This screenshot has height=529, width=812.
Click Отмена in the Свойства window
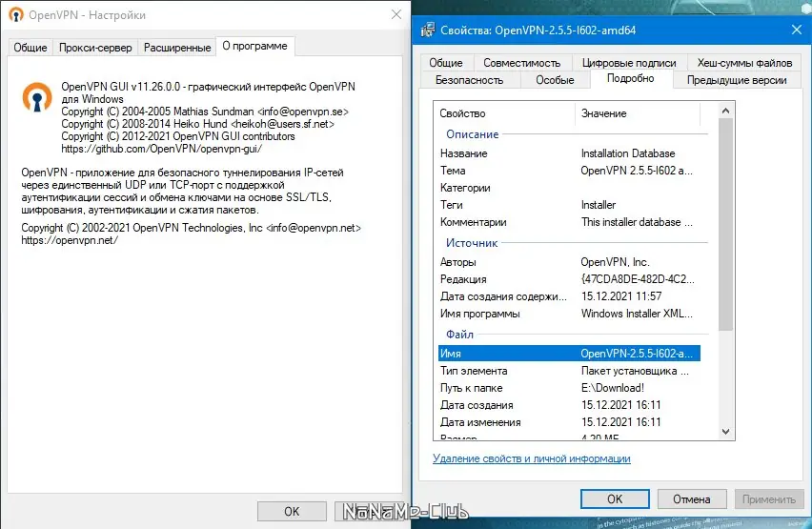691,498
